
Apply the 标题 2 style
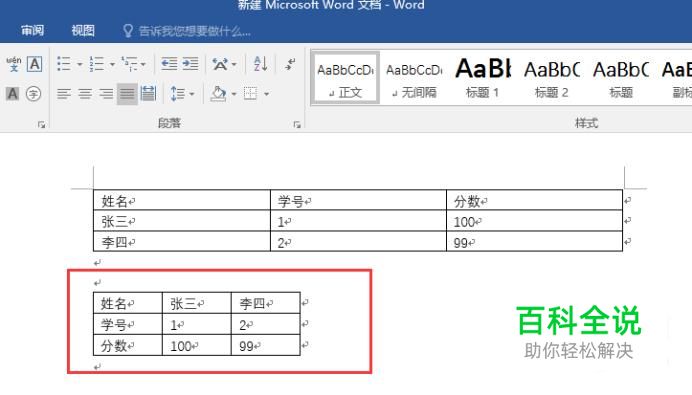click(x=552, y=79)
